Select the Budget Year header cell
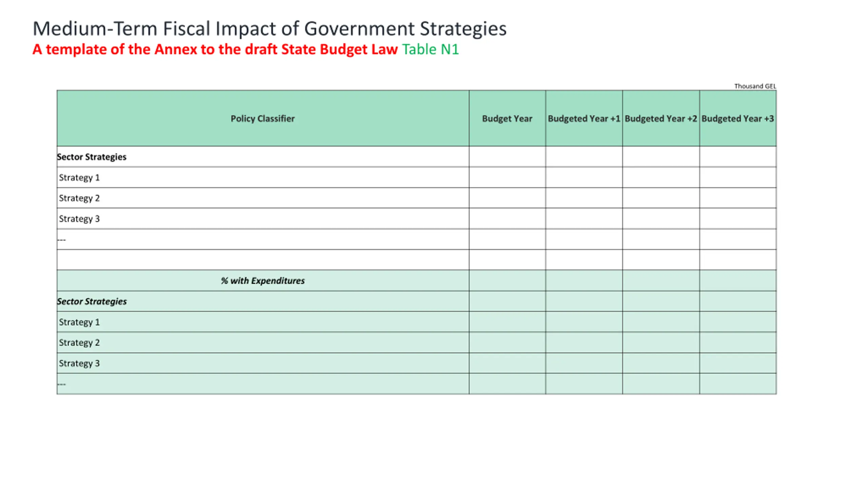 coord(507,118)
